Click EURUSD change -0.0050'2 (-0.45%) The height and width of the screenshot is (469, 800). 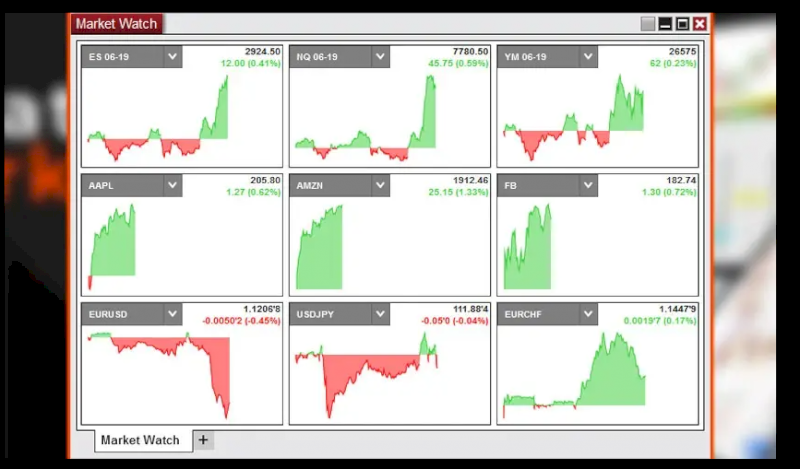coord(241,320)
